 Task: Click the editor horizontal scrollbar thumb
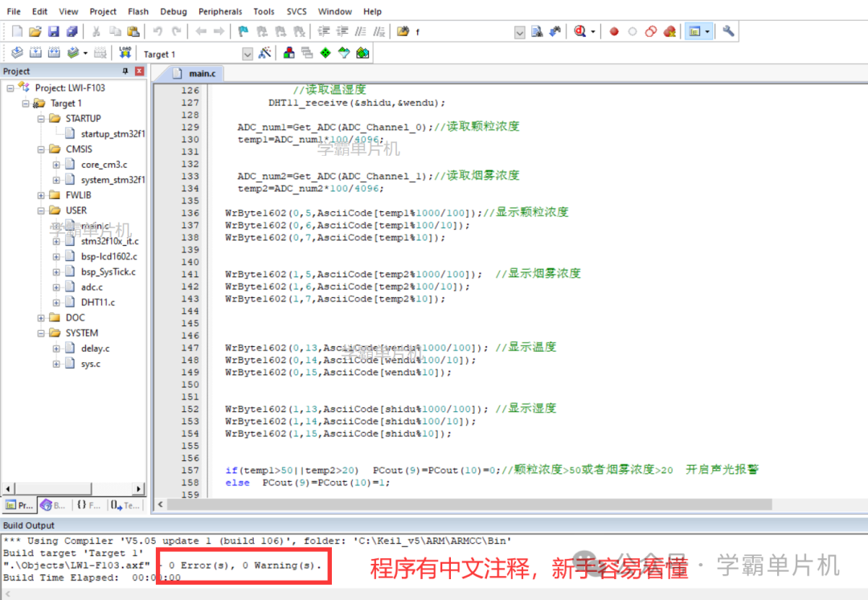tap(469, 504)
